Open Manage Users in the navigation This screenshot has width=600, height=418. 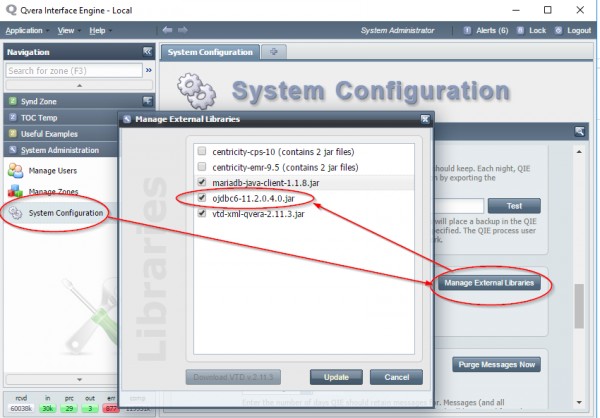pyautogui.click(x=50, y=170)
